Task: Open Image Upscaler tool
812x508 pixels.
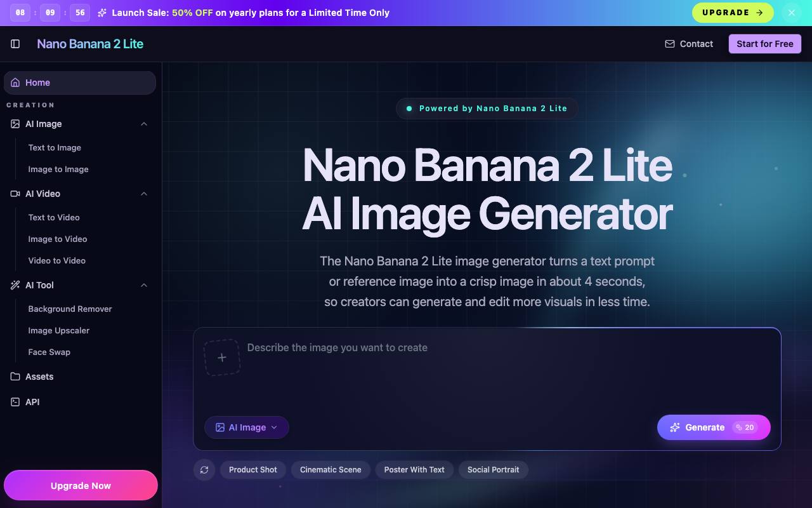Action: tap(59, 330)
